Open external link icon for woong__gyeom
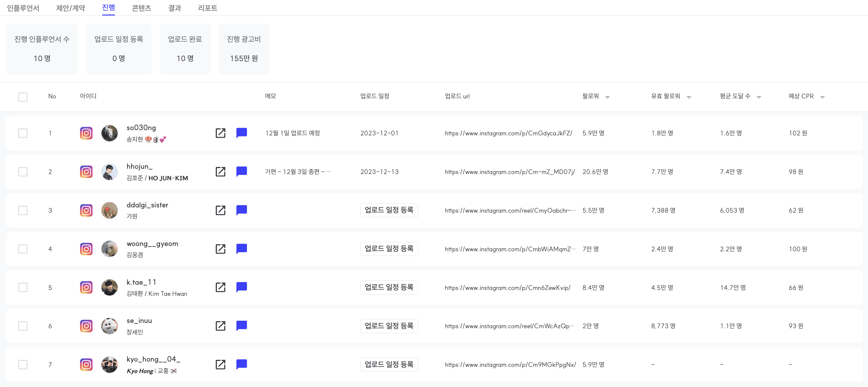 point(220,249)
